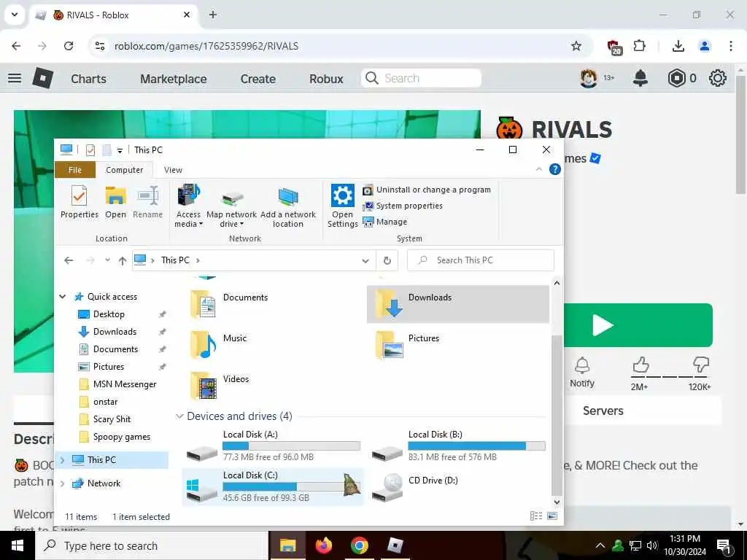Select Pictures in Quick access sidebar
This screenshot has height=560, width=747.
[109, 367]
